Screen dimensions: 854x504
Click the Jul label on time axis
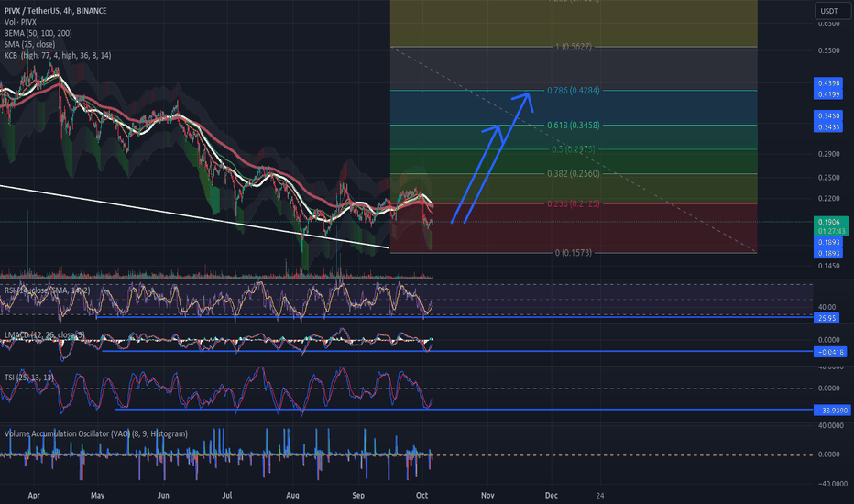[227, 495]
